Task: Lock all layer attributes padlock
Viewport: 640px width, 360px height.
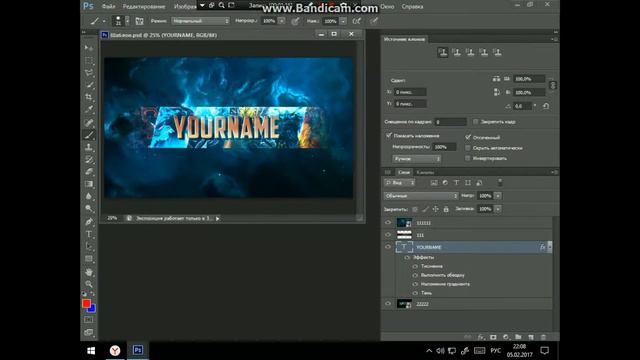Action: [446, 209]
